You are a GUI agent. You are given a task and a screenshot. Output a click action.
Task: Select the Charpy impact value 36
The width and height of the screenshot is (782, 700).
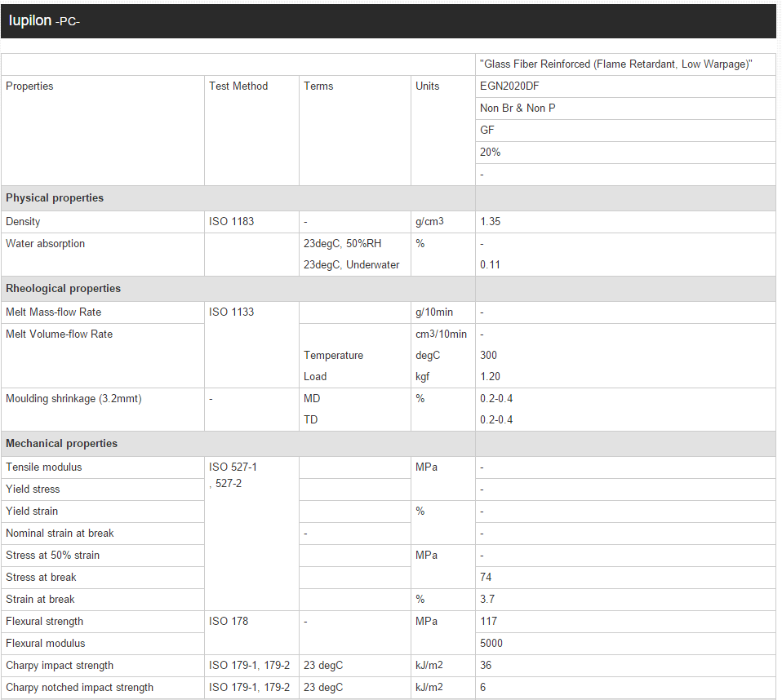[486, 665]
